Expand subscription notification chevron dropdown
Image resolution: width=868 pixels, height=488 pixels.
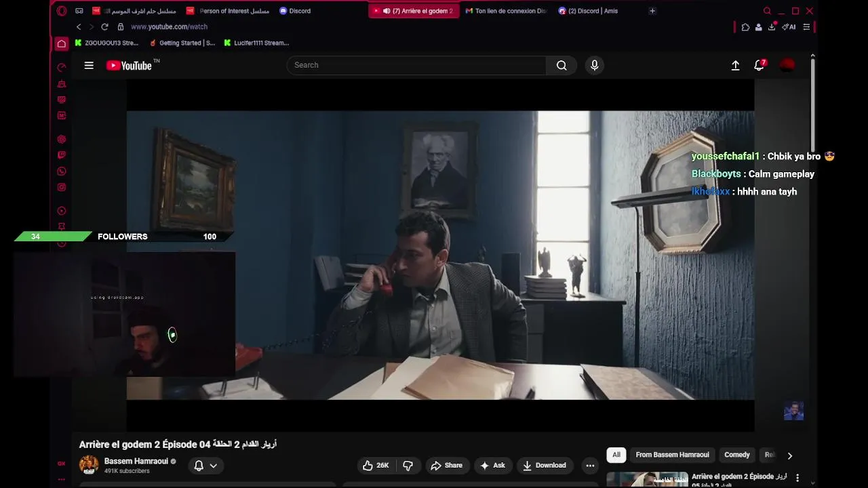pos(213,466)
